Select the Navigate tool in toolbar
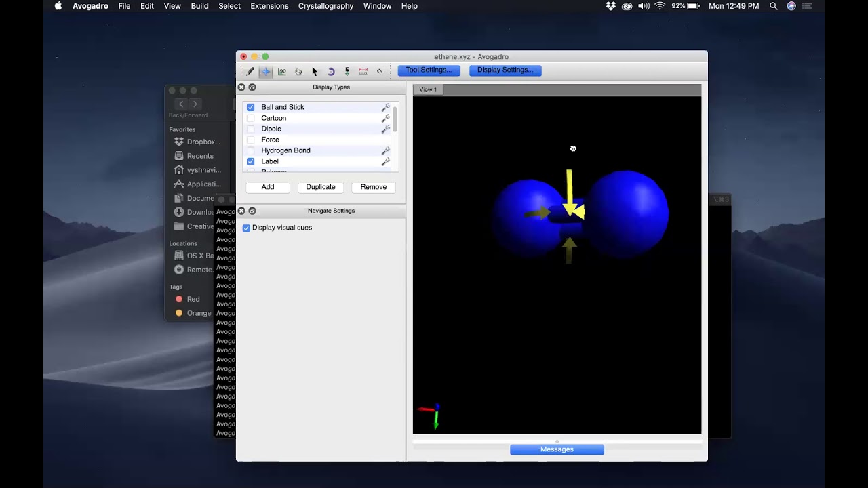The image size is (868, 488). tap(266, 71)
